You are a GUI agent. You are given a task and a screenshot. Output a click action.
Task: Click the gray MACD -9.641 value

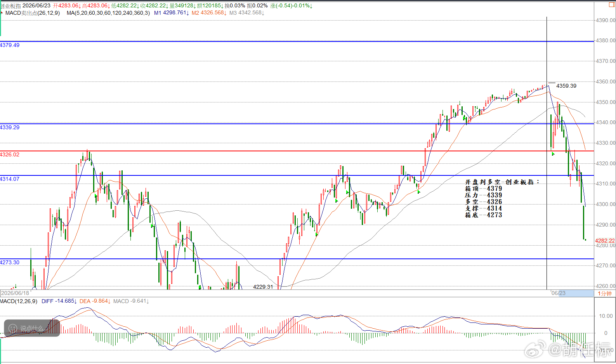(131, 301)
